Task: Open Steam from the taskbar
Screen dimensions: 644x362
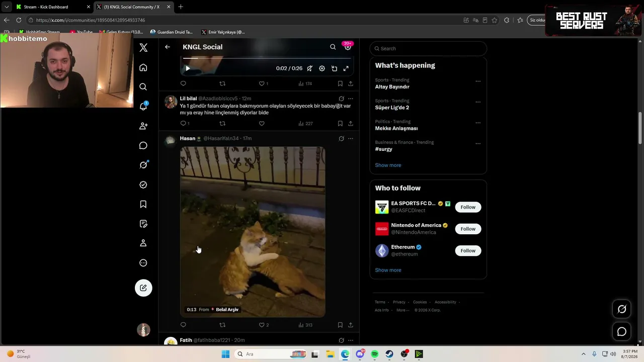Action: (389, 354)
